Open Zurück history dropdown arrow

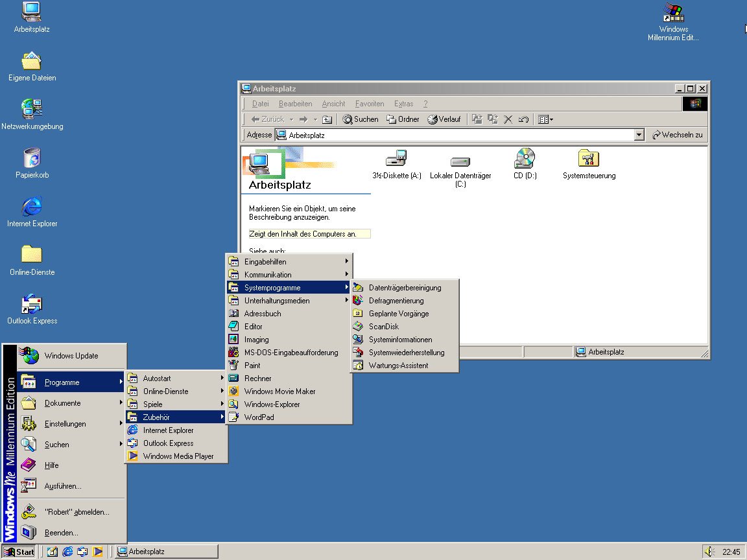tap(291, 119)
